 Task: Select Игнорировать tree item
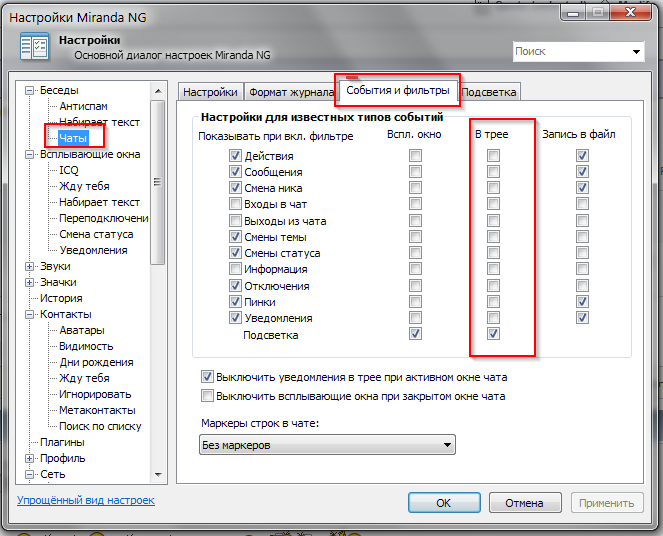(x=95, y=395)
